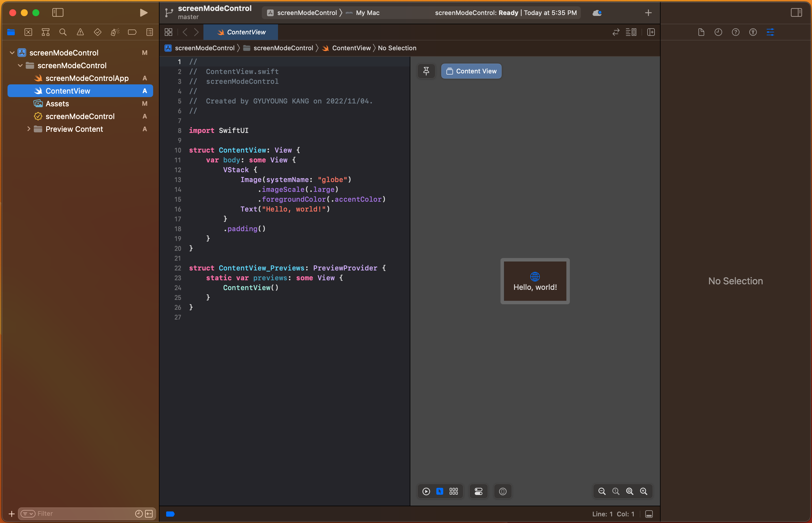Toggle the left navigator sidebar
Screen dimensions: 812x523
pyautogui.click(x=58, y=13)
